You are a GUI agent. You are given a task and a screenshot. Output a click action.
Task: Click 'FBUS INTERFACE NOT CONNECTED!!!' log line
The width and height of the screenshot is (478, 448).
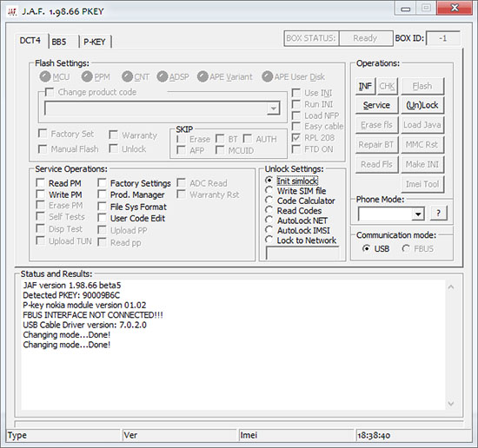[93, 315]
